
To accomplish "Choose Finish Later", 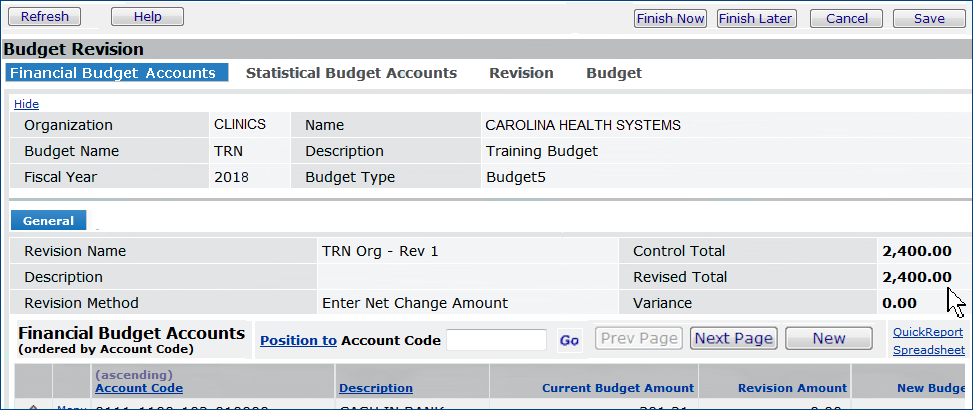I will [755, 18].
